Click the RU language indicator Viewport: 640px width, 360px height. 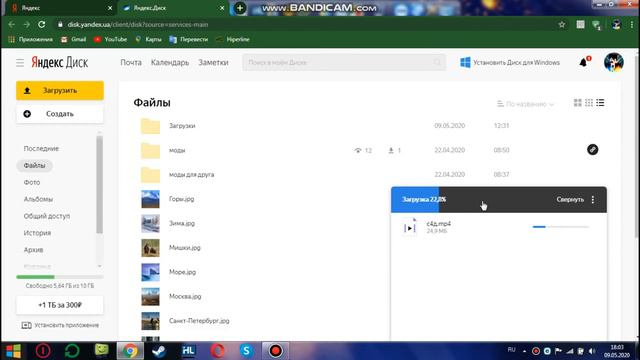tap(511, 350)
